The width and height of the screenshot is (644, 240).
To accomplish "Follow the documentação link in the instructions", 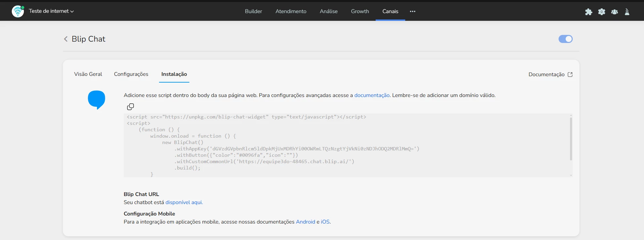I will (x=372, y=95).
